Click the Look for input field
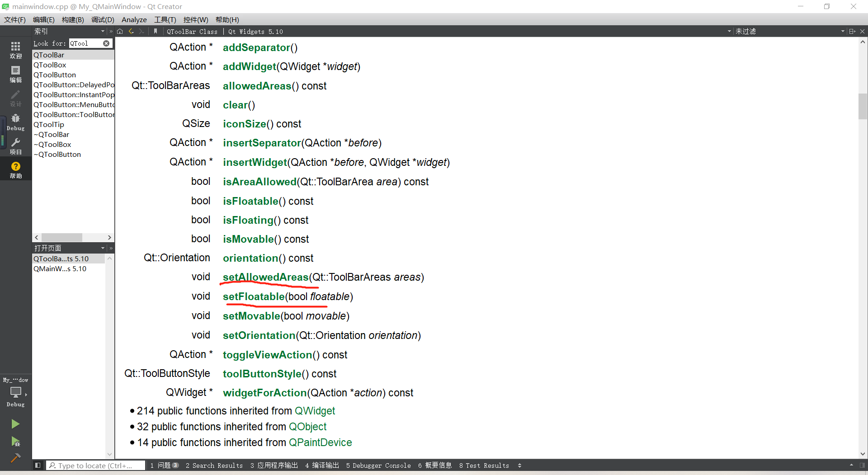 point(85,43)
